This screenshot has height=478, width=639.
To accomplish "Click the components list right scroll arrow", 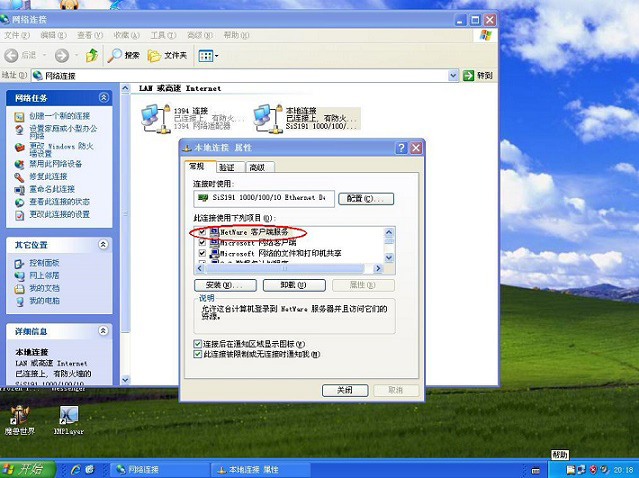I will 379,268.
